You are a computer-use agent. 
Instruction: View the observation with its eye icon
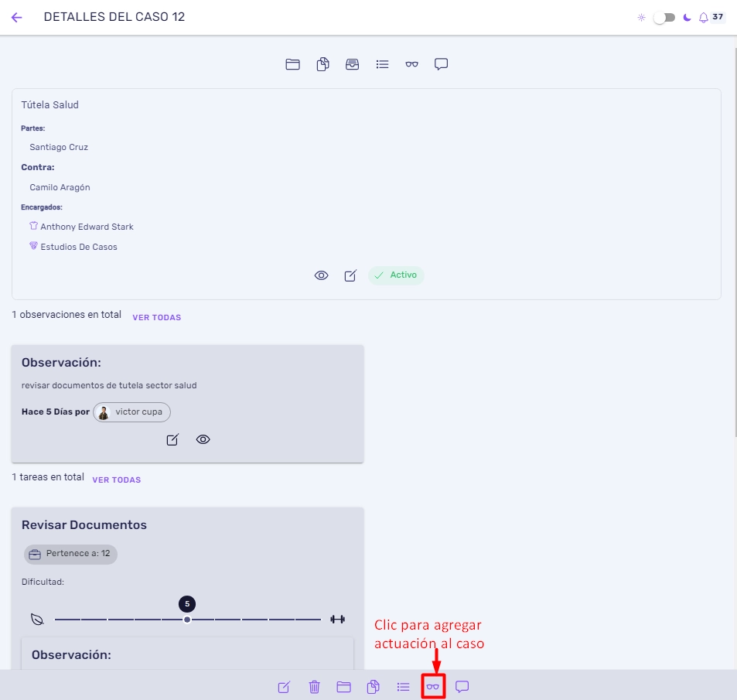click(203, 439)
